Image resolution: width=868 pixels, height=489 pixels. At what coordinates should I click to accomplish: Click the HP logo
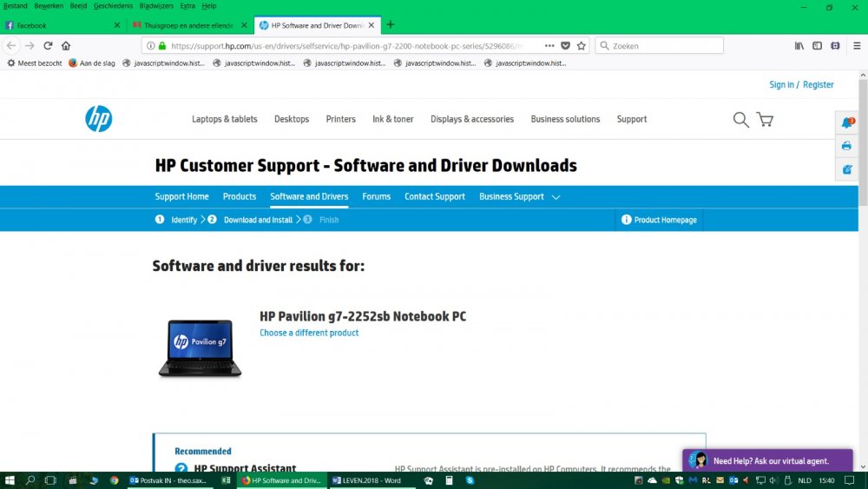click(98, 119)
